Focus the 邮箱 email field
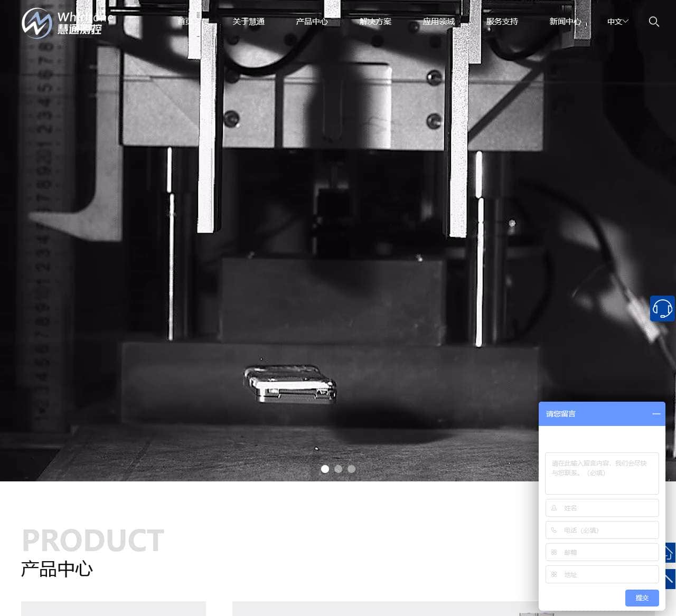Viewport: 676px width, 616px height. 602,552
